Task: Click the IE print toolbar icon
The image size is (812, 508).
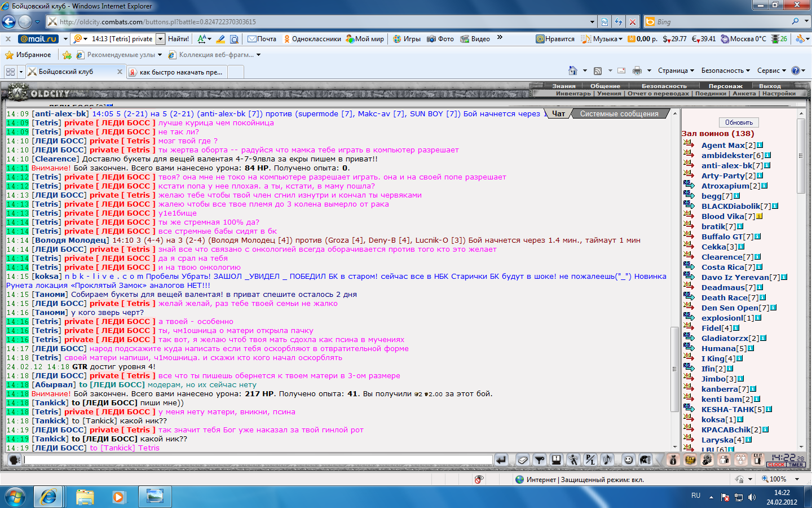Action: click(637, 71)
